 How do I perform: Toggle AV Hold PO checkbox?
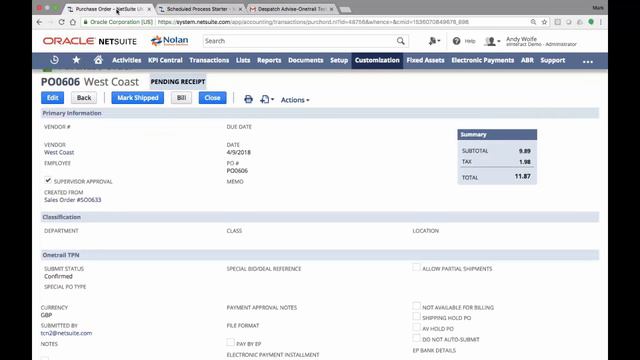coord(416,327)
